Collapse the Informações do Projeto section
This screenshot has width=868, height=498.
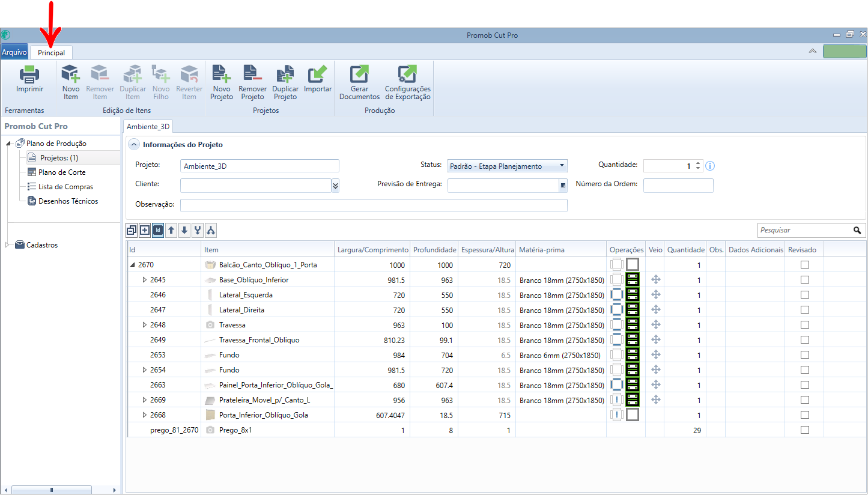tap(134, 145)
